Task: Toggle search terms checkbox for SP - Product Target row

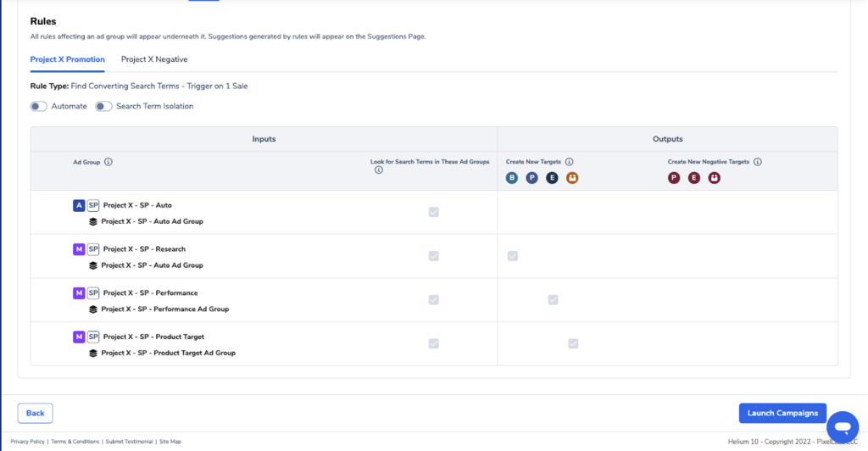Action: (x=433, y=343)
